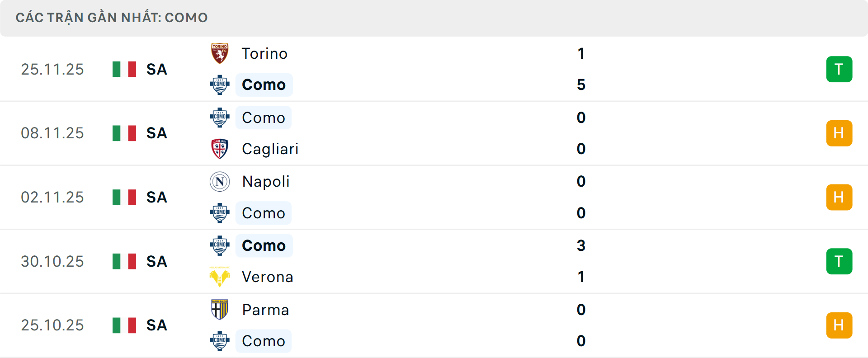Click orange H badge for Parma match
868x358 pixels.
839,325
